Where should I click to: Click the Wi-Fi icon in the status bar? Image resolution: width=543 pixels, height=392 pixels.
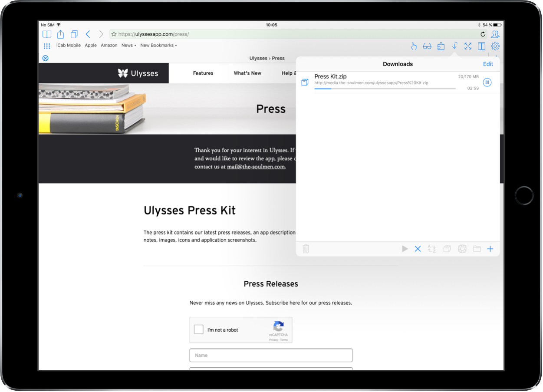tap(59, 25)
